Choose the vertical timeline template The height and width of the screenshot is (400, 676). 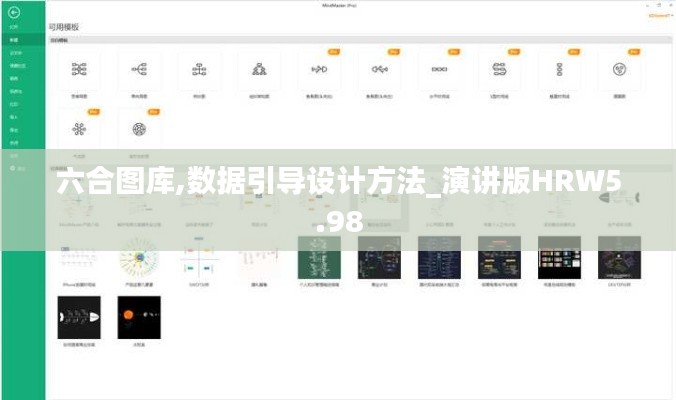tap(559, 69)
